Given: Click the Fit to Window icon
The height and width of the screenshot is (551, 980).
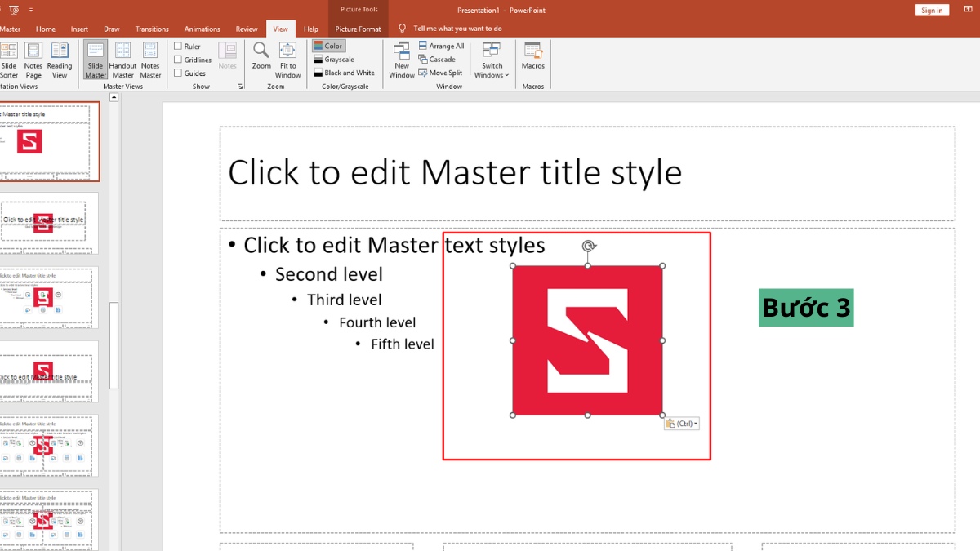Looking at the screenshot, I should click(x=287, y=51).
